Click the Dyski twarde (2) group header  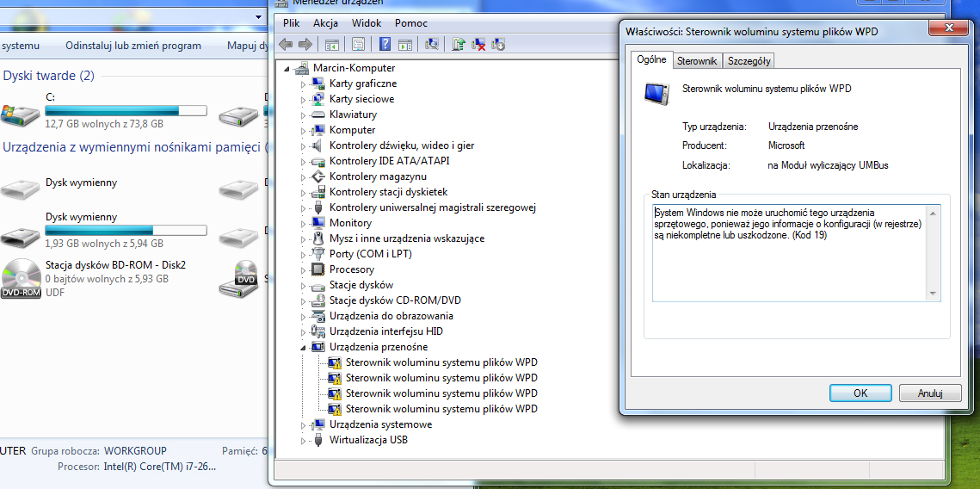coord(49,76)
